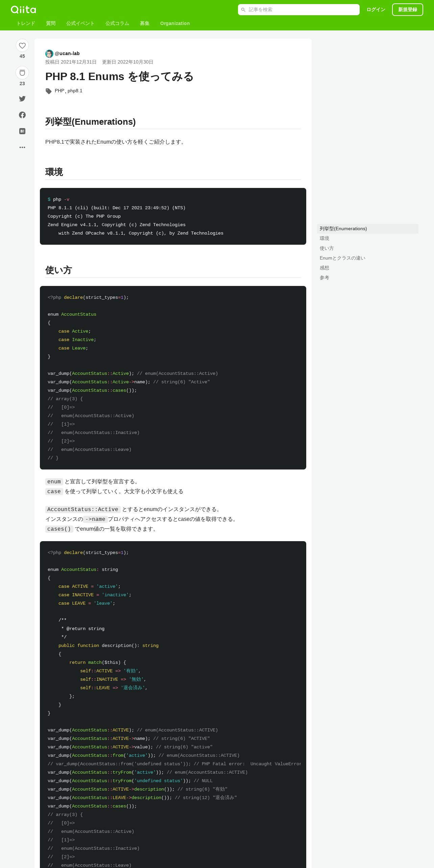Click the like count 45
The height and width of the screenshot is (868, 434).
[x=22, y=56]
